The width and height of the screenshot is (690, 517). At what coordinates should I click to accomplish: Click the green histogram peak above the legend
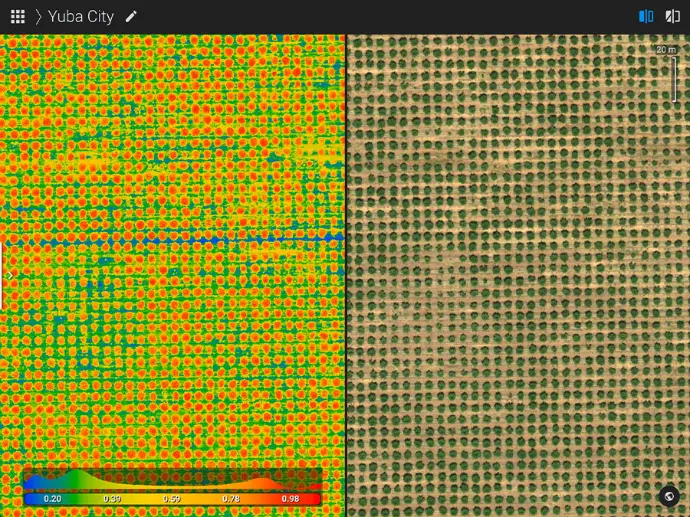76,479
